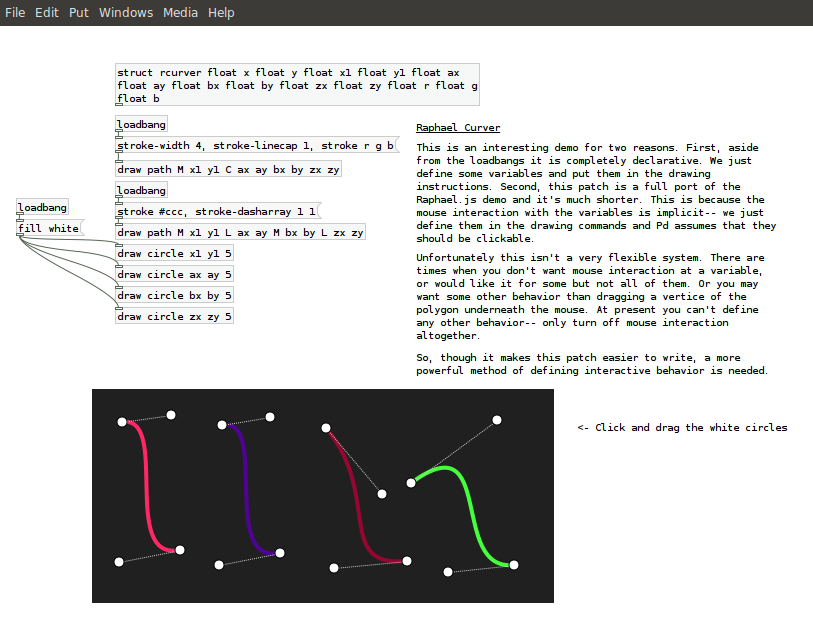The image size is (813, 617).
Task: Click the 'Raphael Curver' underlined title
Action: click(x=458, y=128)
